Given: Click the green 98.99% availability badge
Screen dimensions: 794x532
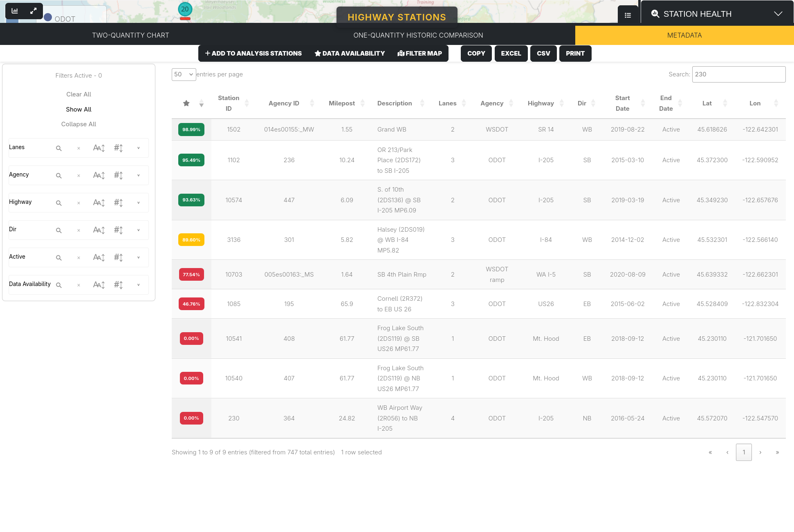Looking at the screenshot, I should pyautogui.click(x=191, y=130).
